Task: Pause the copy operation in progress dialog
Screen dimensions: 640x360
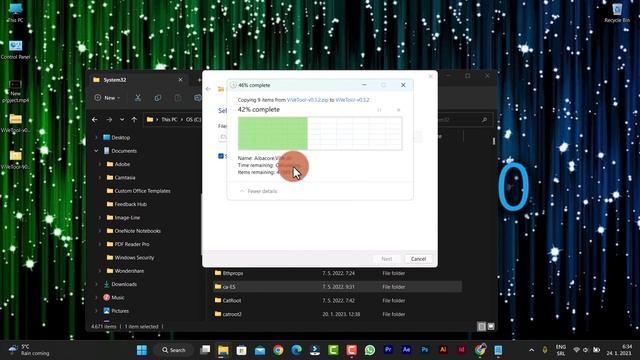Action: click(379, 110)
